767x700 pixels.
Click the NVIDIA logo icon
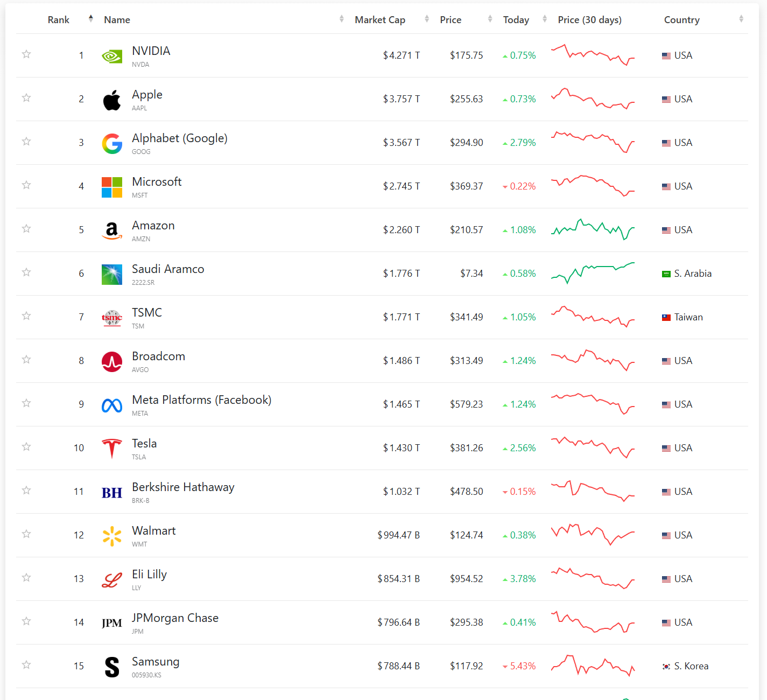point(112,56)
